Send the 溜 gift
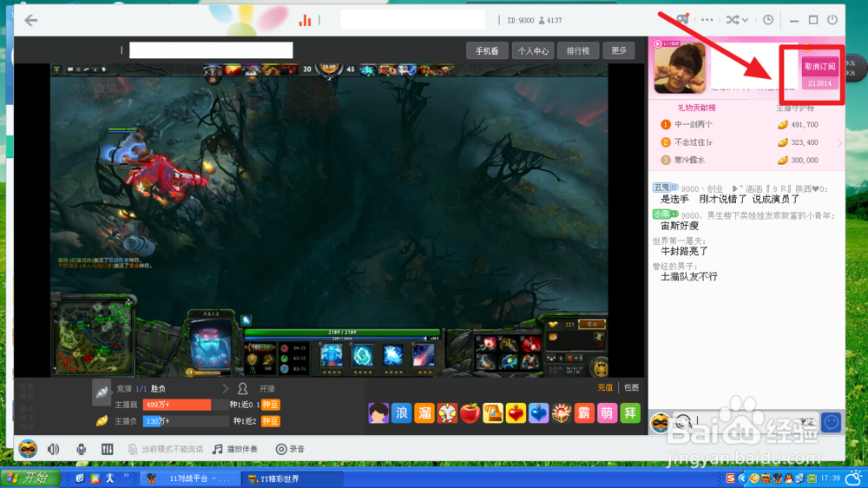 424,413
